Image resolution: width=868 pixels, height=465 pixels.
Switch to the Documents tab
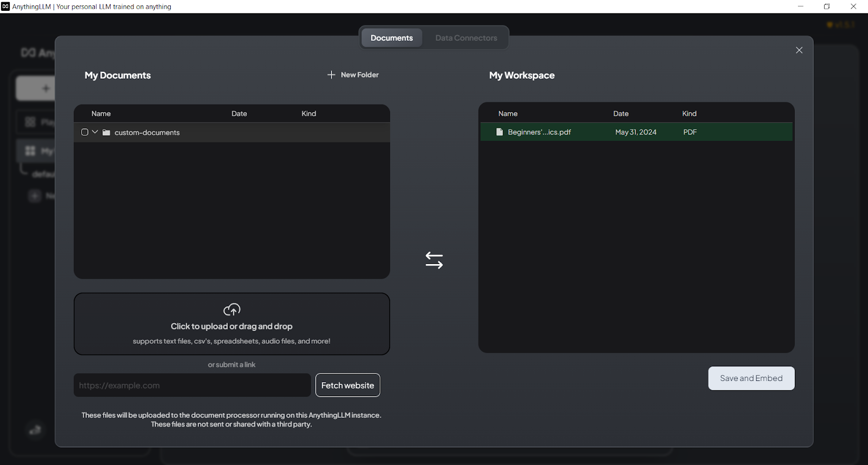392,38
